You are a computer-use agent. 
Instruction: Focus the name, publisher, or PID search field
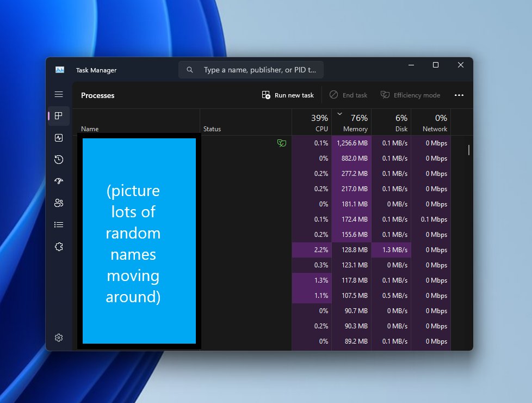(x=251, y=70)
